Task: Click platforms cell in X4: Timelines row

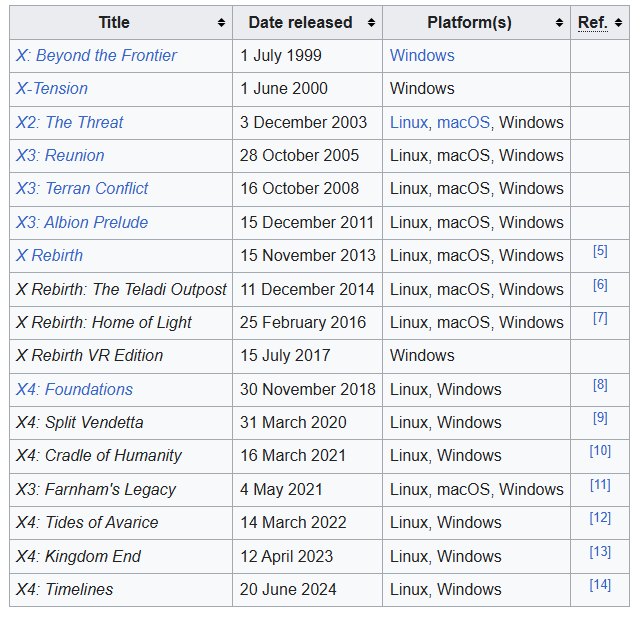Action: (477, 590)
